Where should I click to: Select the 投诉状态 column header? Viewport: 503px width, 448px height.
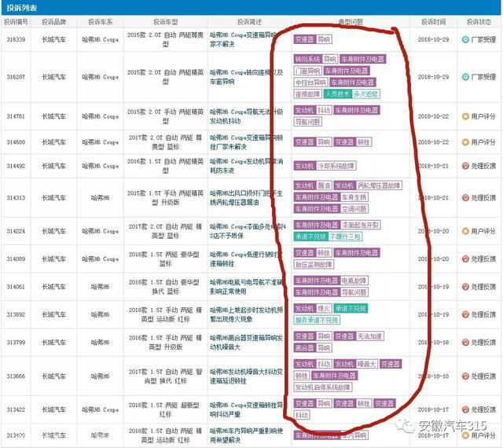click(x=479, y=22)
